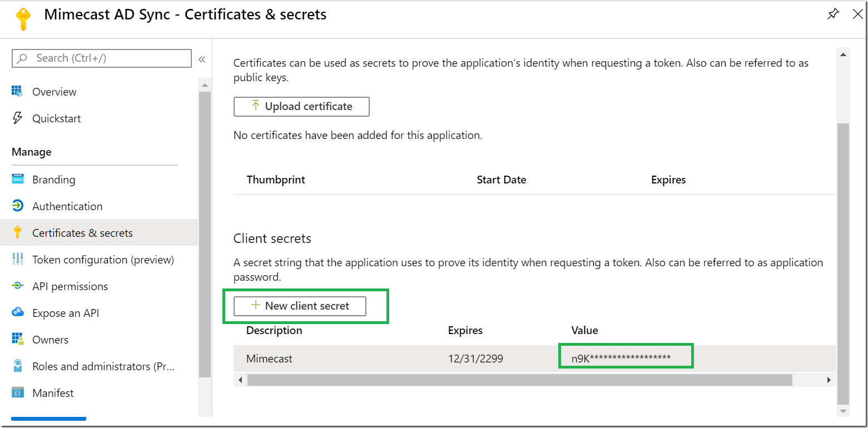Select the Mimecast secret row description

(x=269, y=359)
